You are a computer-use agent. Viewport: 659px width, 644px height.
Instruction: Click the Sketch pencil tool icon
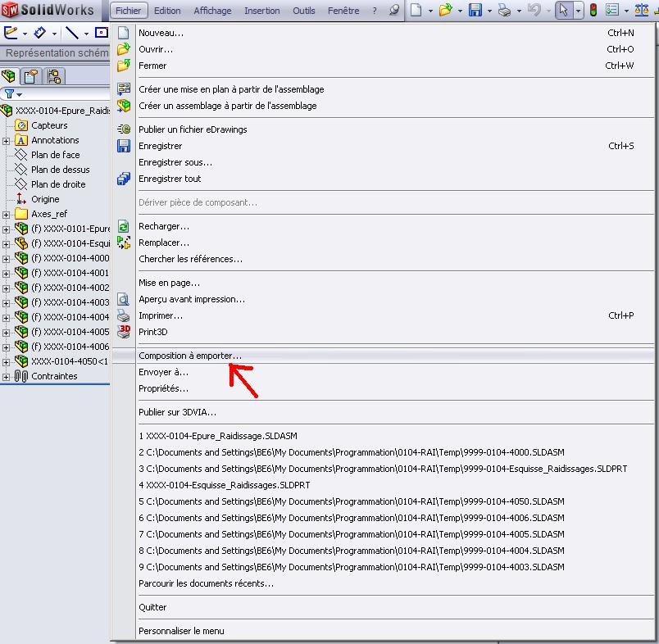11,32
